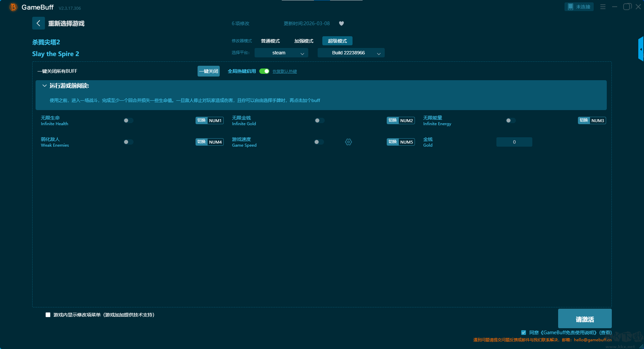The image size is (644, 349).
Task: Open Game Speed settings gear
Action: [x=348, y=142]
